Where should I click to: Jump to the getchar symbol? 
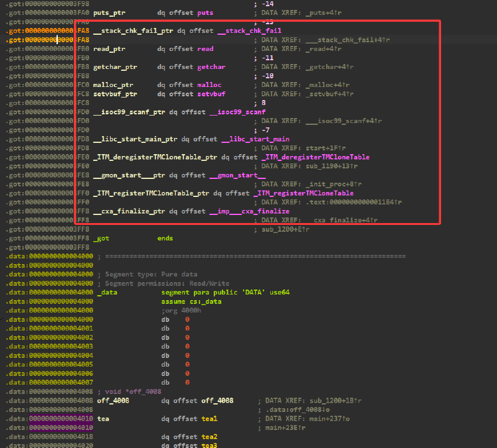[x=211, y=67]
